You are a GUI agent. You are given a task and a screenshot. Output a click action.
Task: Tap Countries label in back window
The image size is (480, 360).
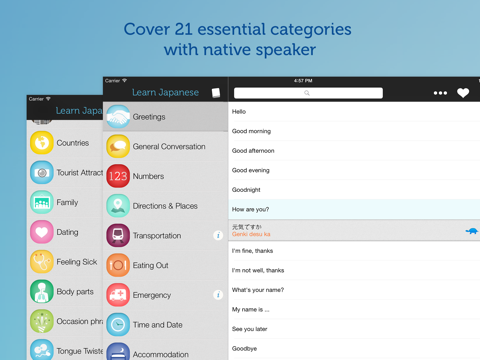73,143
